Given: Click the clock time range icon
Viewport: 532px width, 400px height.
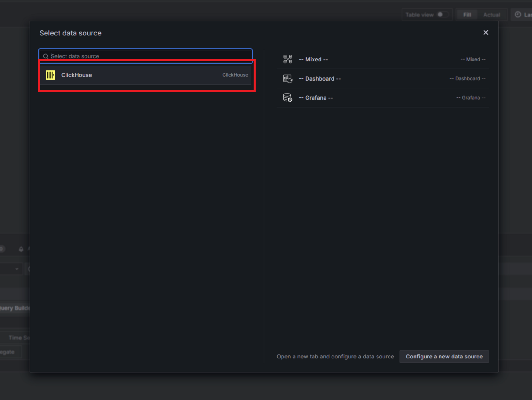Looking at the screenshot, I should [518, 15].
